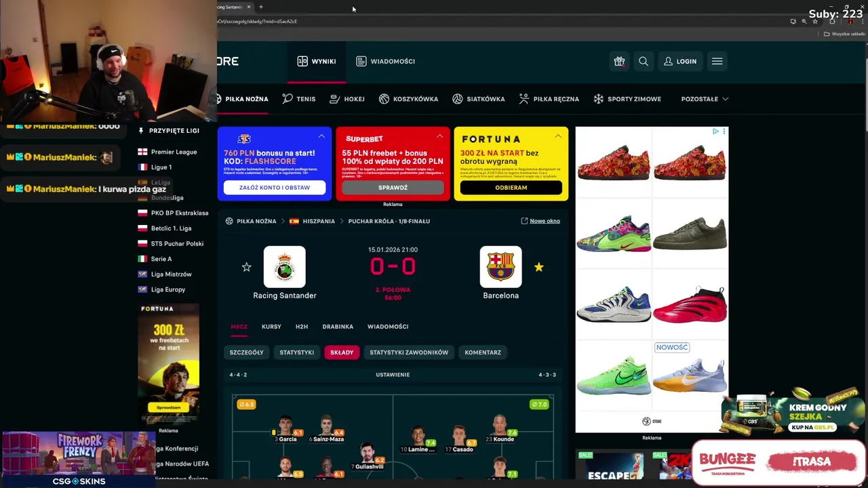Screen dimensions: 868x488
Task: Click the pin icon beside Przypięte ligi
Action: (x=141, y=131)
